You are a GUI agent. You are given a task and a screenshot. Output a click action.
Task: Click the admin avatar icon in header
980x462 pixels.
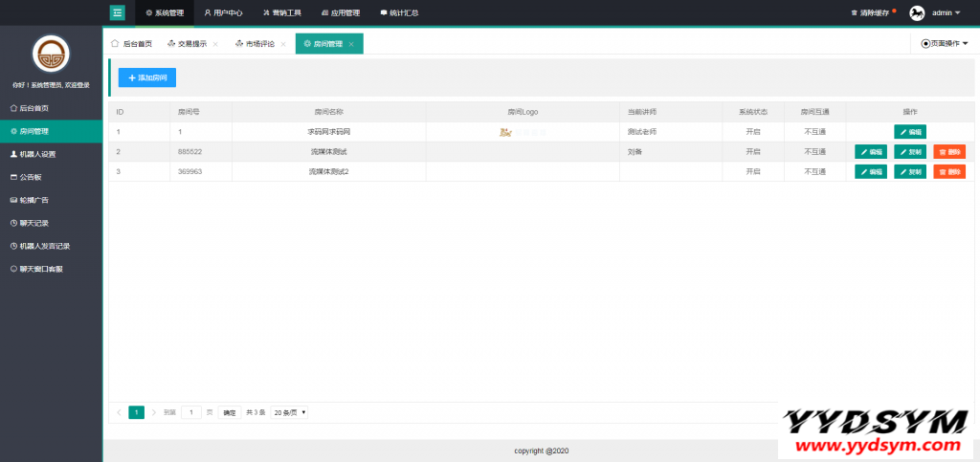(x=916, y=12)
